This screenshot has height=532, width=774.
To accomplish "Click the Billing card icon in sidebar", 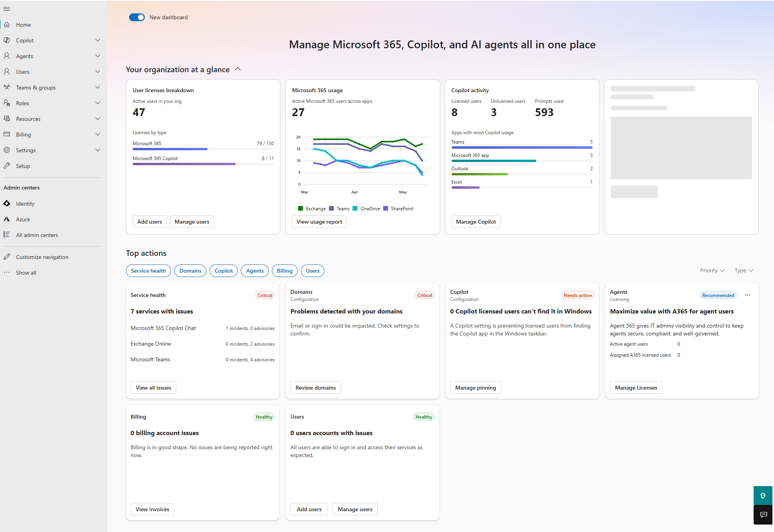I will click(7, 135).
